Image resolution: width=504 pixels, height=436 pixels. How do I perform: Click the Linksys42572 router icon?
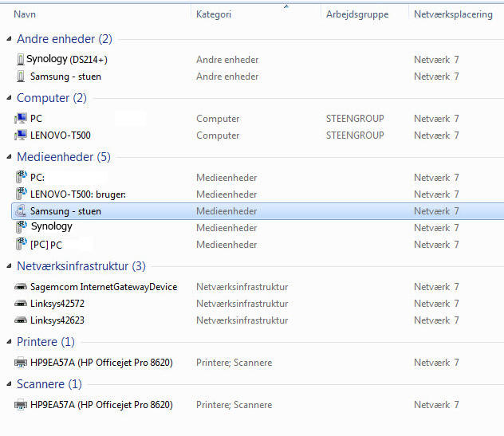(x=21, y=304)
